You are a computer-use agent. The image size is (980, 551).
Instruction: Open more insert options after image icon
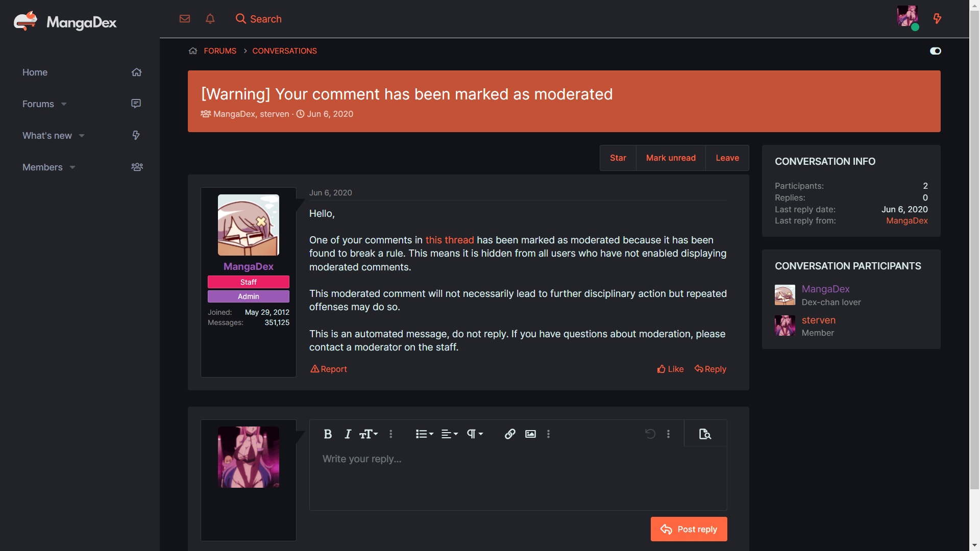point(548,434)
